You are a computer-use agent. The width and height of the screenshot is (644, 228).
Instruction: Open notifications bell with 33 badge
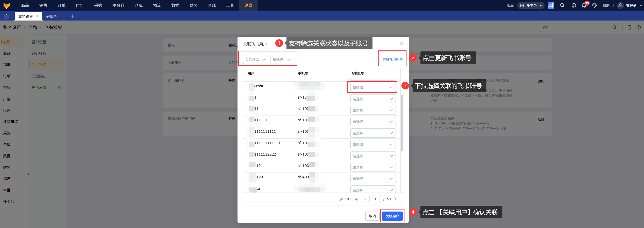[584, 5]
